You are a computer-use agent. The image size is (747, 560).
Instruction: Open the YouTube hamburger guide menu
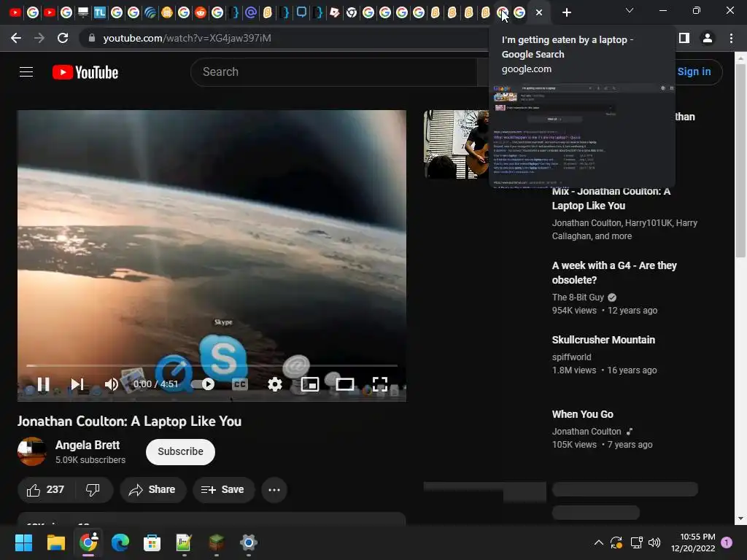26,72
